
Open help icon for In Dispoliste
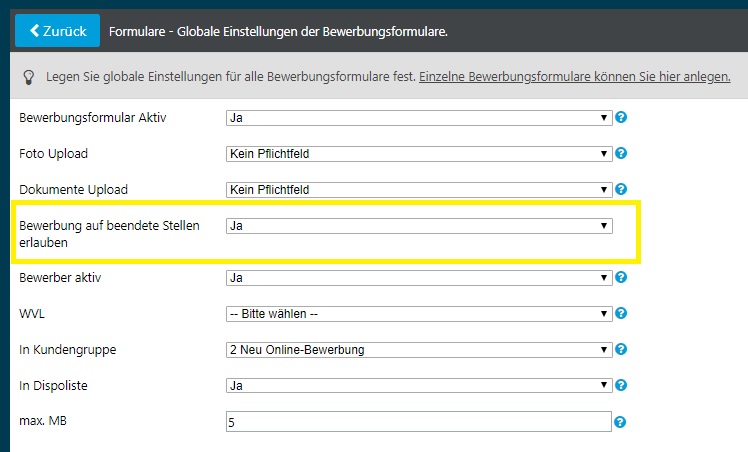(x=621, y=385)
